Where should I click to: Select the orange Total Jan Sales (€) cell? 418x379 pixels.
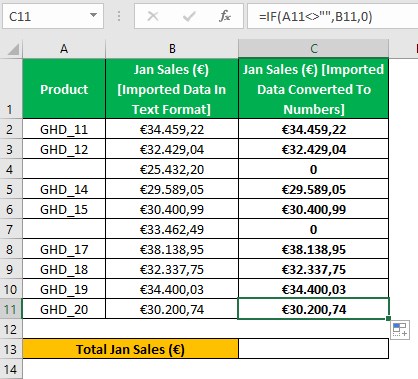click(130, 349)
